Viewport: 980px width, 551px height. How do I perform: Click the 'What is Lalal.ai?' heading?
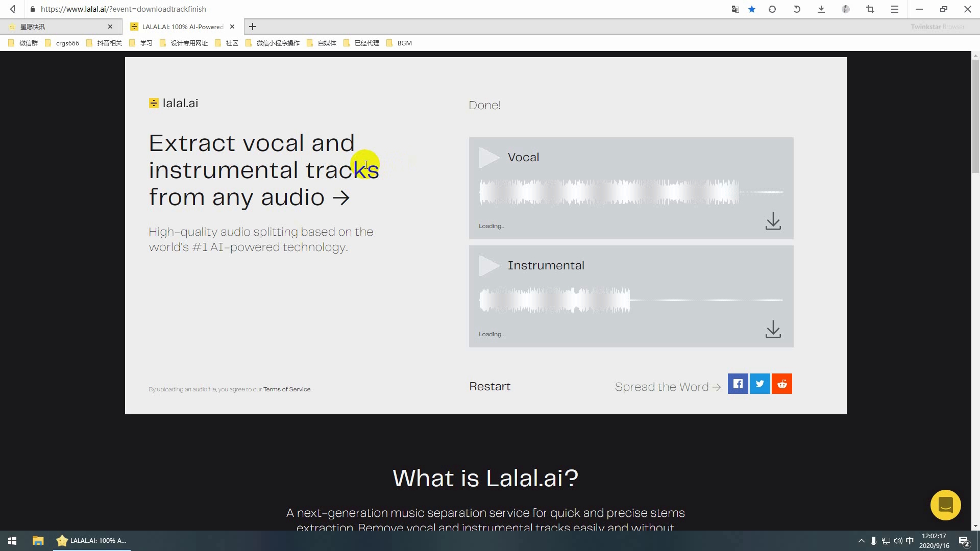[x=485, y=478]
